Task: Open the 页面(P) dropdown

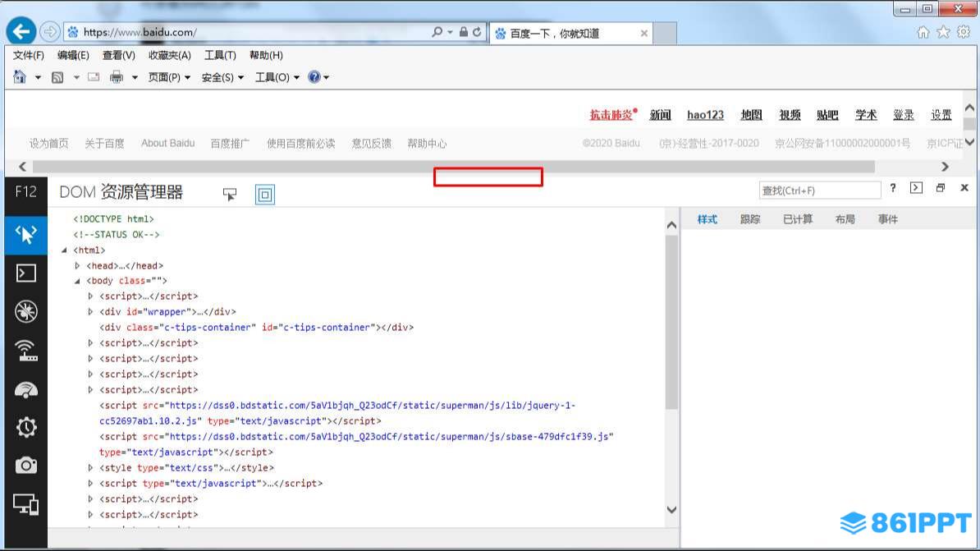Action: point(169,77)
